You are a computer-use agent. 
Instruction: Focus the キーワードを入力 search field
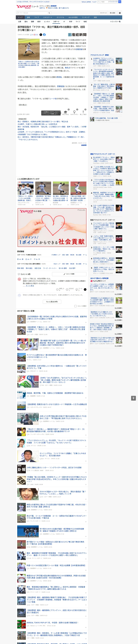click(32, 13)
